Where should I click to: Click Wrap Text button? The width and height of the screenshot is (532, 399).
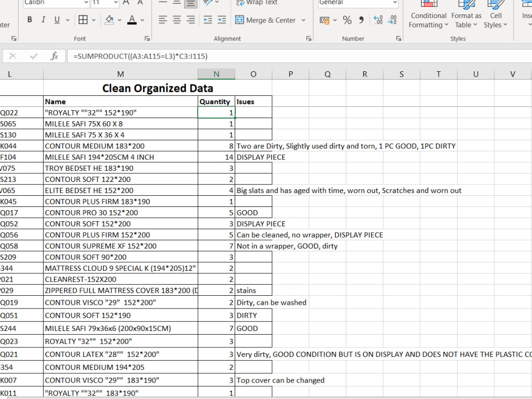(x=257, y=3)
